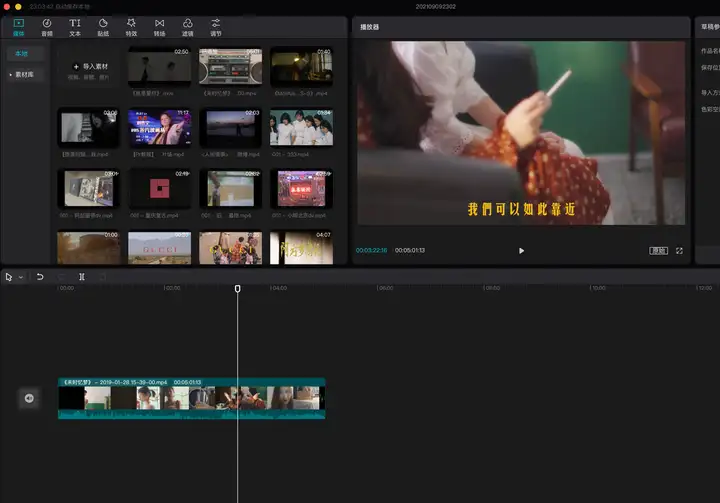
Task: Choose the selection arrow tool
Action: (x=9, y=277)
